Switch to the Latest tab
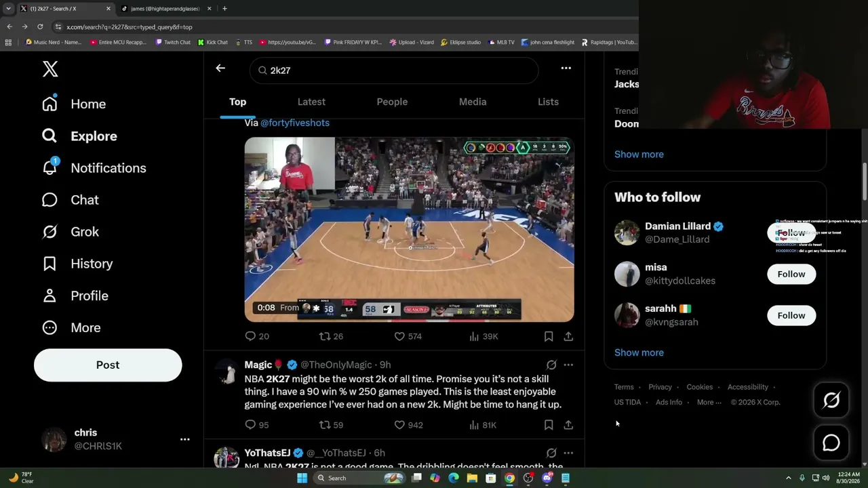 [x=311, y=102]
